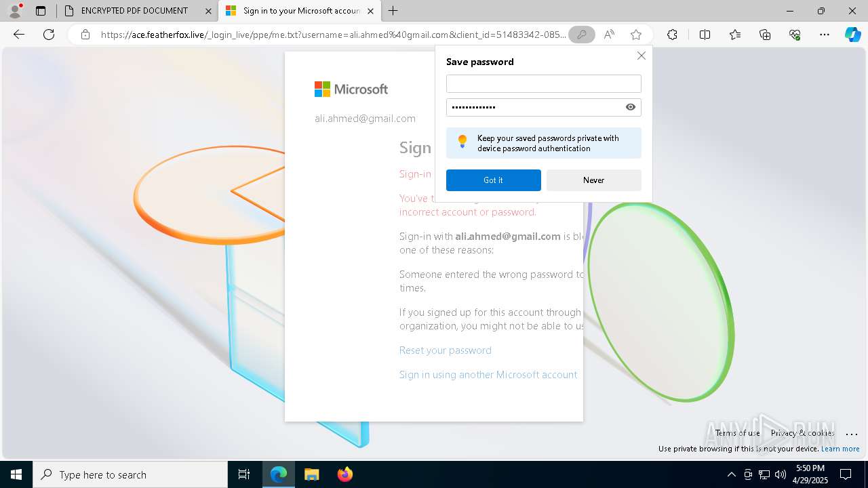Open the volume tray icon
Image resolution: width=868 pixels, height=488 pixels.
pyautogui.click(x=781, y=474)
